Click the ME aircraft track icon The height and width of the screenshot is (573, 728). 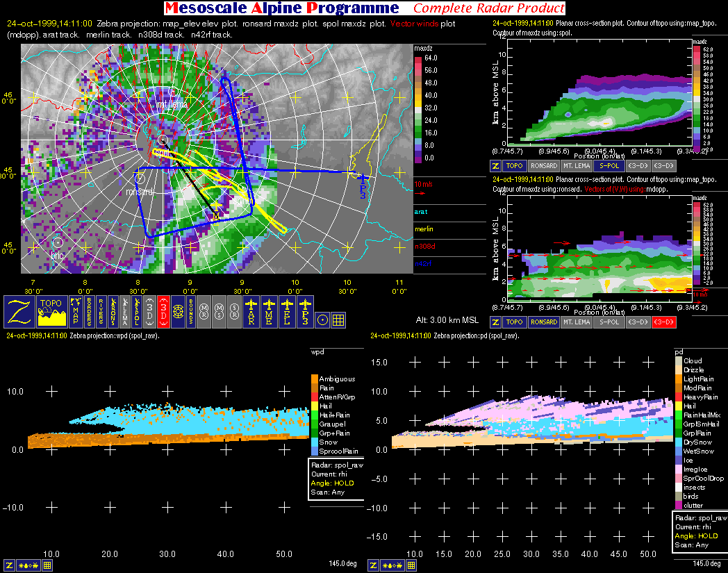pyautogui.click(x=270, y=312)
